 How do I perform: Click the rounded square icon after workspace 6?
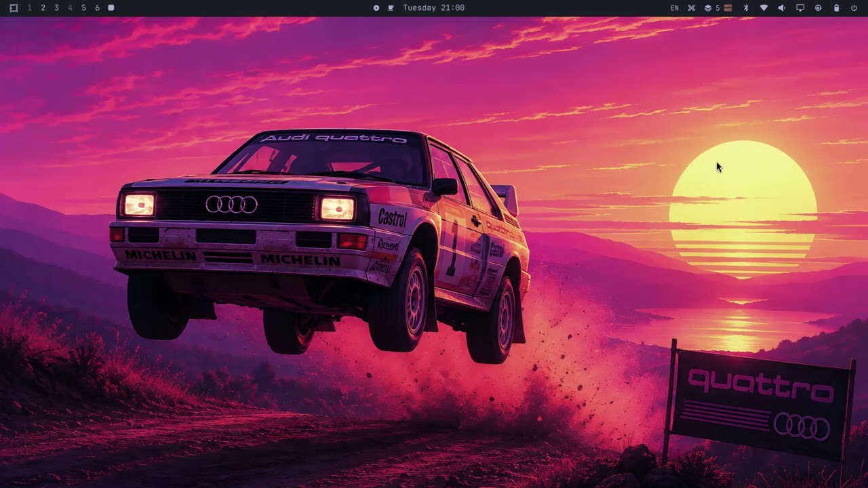click(x=111, y=8)
